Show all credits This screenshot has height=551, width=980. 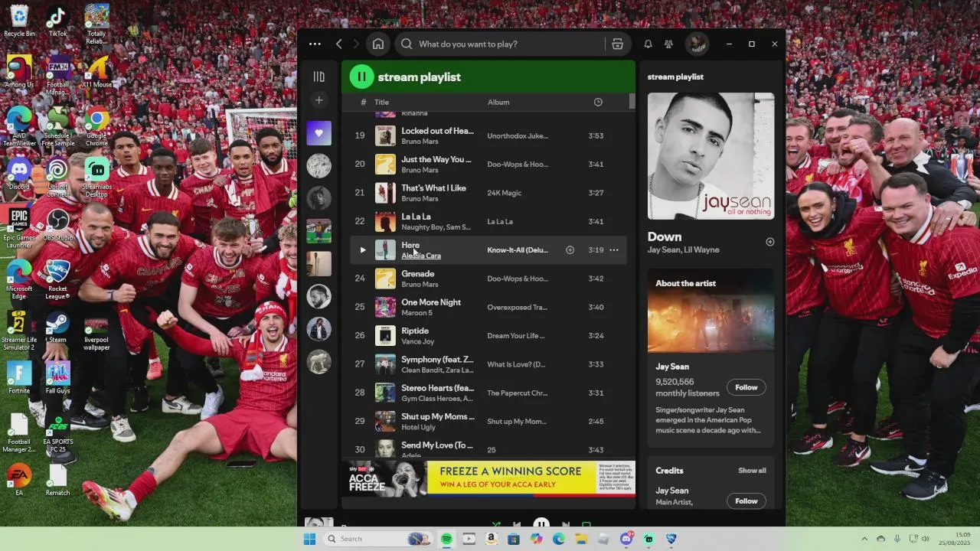(752, 471)
